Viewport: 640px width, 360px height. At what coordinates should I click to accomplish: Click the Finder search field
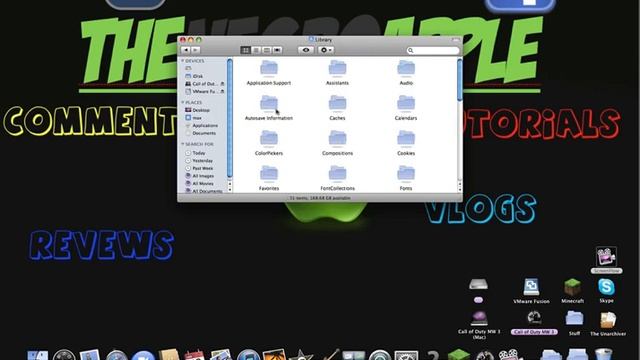click(433, 50)
